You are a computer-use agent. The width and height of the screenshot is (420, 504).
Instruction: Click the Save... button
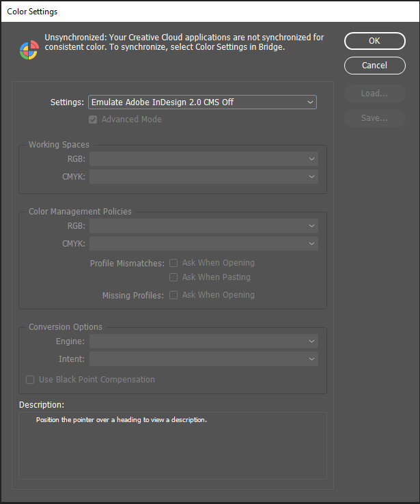pos(374,118)
